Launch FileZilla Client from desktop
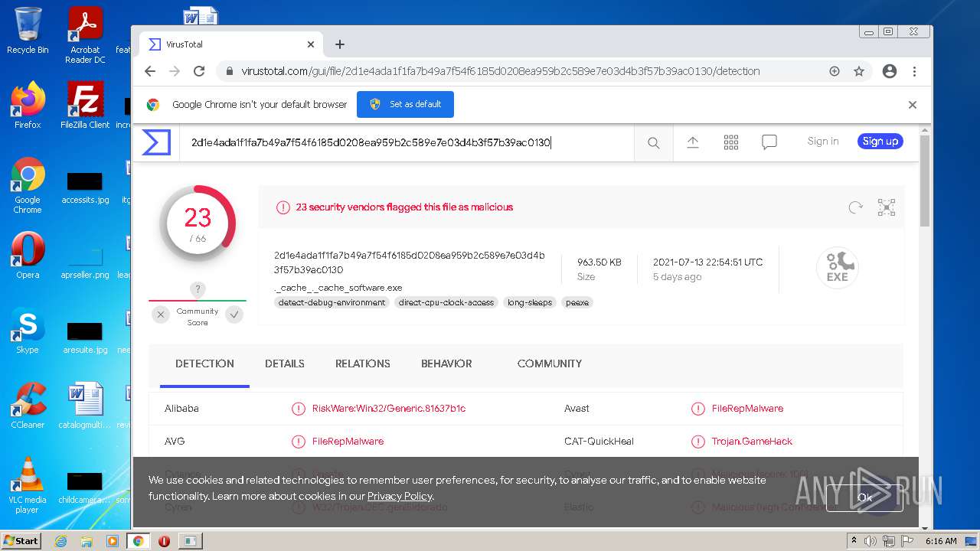980x551 pixels. coord(85,105)
